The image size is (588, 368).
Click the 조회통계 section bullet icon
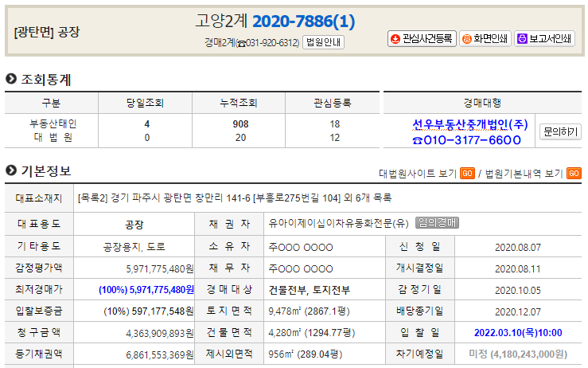click(11, 79)
